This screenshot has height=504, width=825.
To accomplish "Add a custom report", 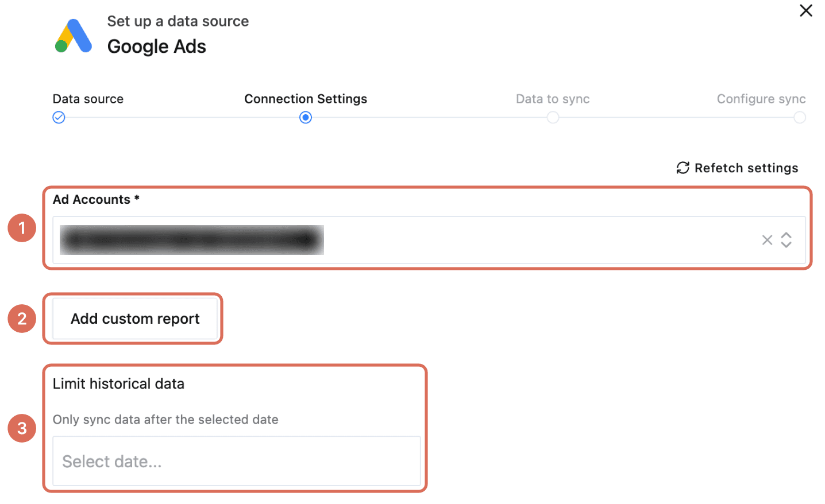I will pyautogui.click(x=135, y=319).
